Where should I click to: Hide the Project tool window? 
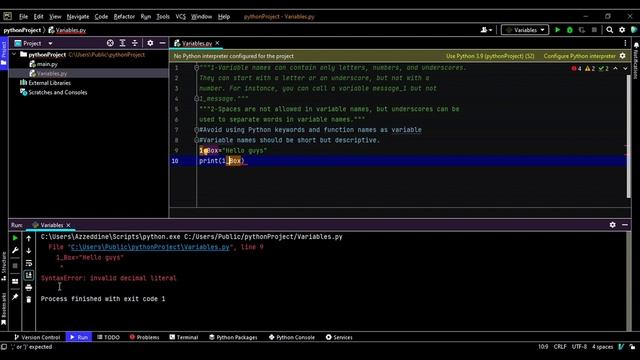[162, 43]
